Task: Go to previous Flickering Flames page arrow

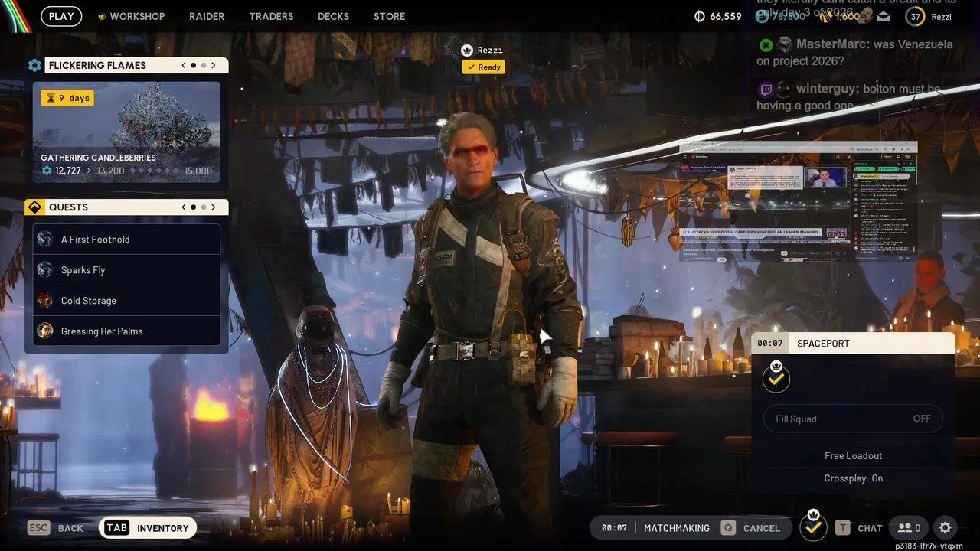Action: tap(184, 65)
